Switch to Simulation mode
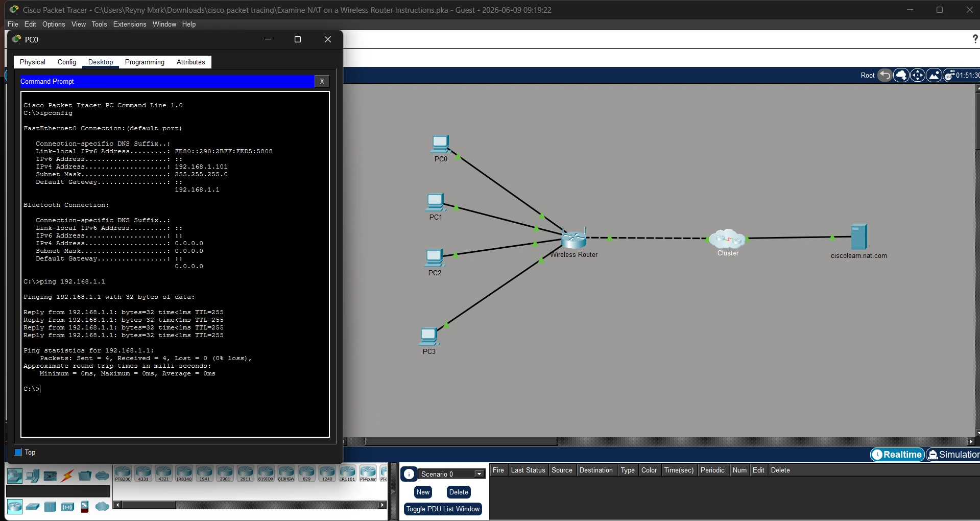Screen dimensions: 980x521 click(x=953, y=455)
